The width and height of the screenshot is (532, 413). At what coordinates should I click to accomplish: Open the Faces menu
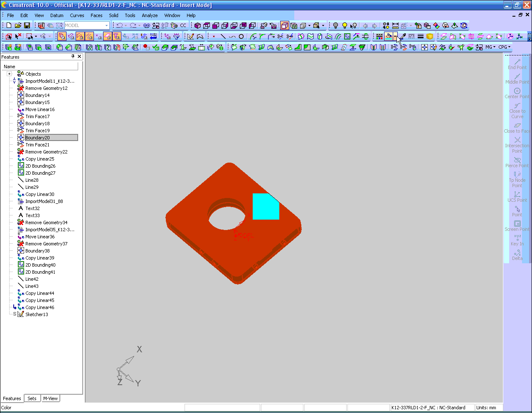coord(96,15)
